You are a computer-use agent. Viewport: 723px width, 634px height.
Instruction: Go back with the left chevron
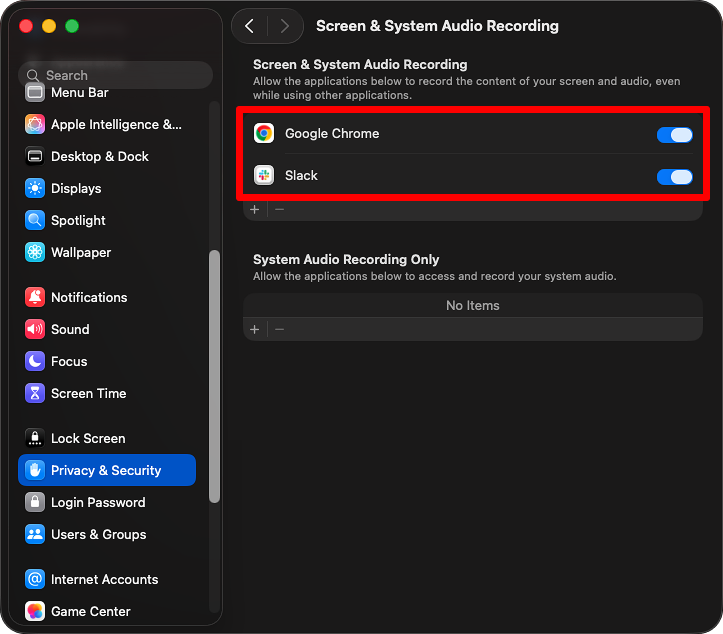(249, 26)
